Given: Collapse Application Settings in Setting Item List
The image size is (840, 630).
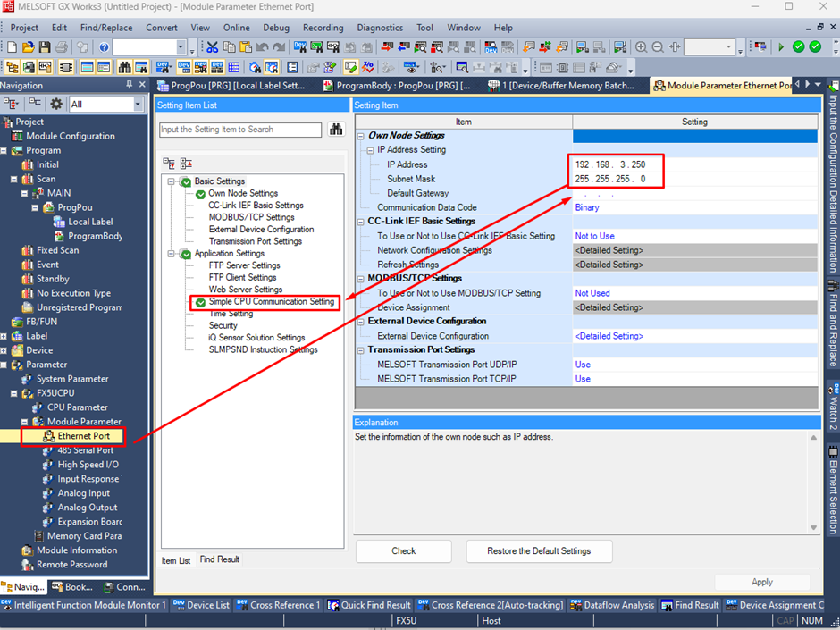Looking at the screenshot, I should [171, 254].
